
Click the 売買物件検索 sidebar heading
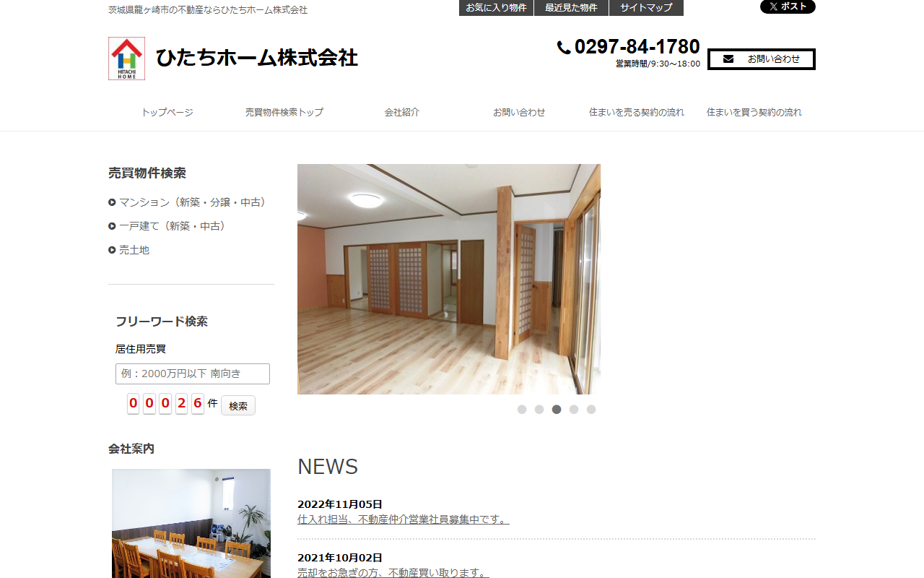tap(147, 173)
